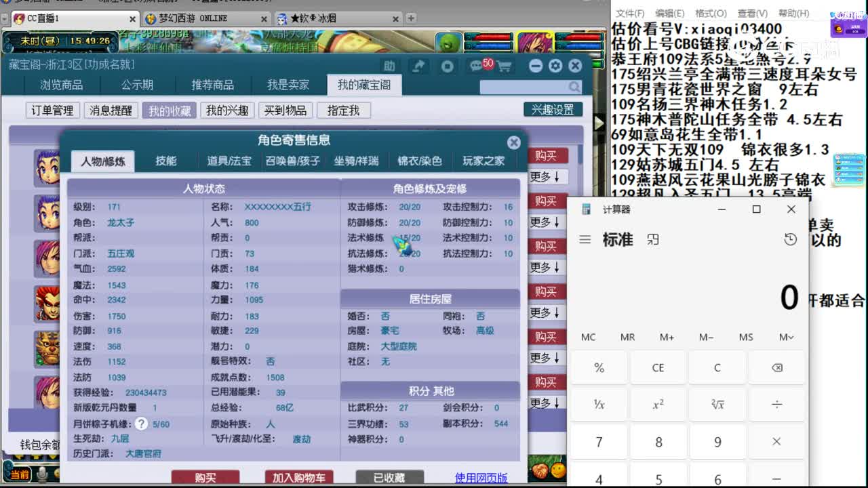868x488 pixels.
Task: Open Calculator hamburger navigation menu
Action: click(x=585, y=240)
